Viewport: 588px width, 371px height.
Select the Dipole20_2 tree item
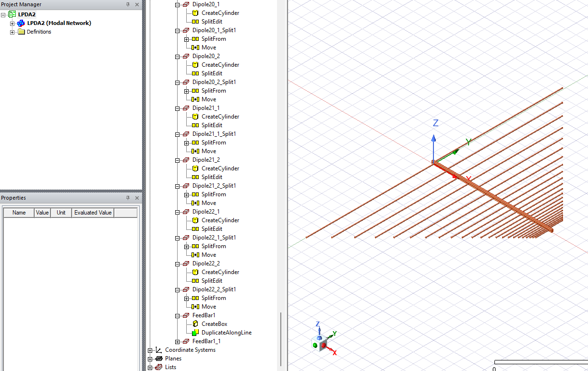pos(206,56)
